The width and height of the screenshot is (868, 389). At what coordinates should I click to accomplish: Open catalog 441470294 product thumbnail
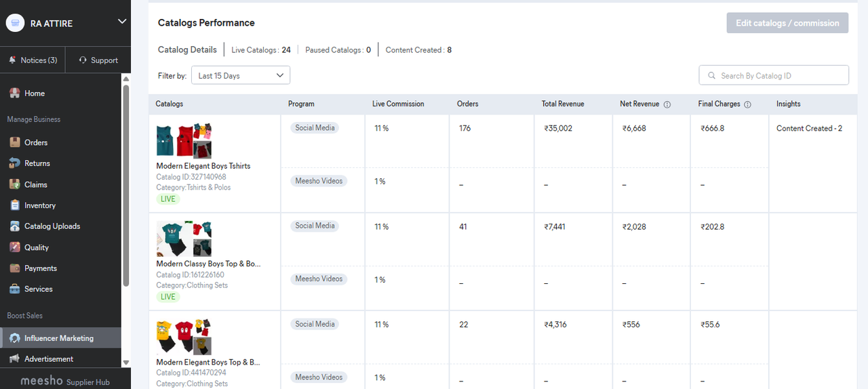184,337
